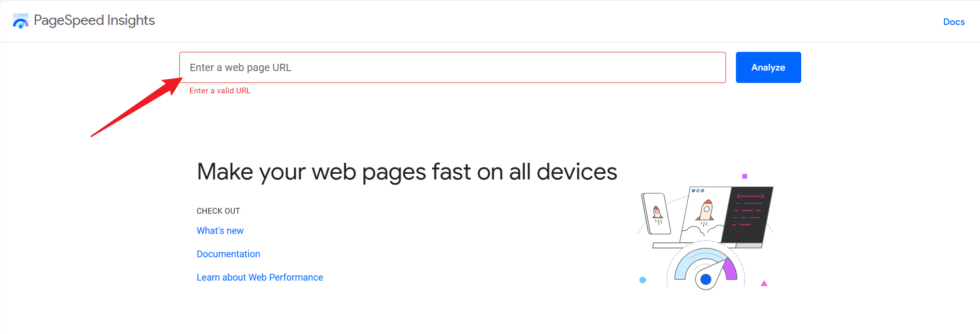Click the blue dot decoration near the illustration
Viewport: 980px width, 334px height.
pos(643,280)
